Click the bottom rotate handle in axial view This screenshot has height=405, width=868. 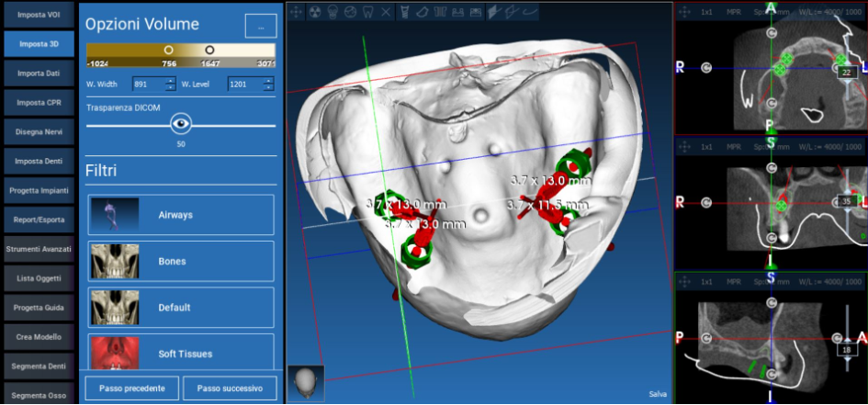tap(771, 103)
